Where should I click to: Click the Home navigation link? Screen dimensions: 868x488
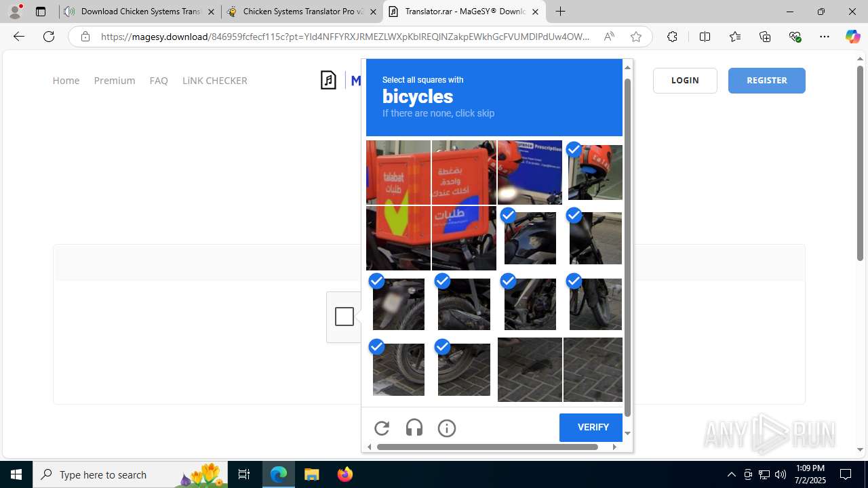[66, 81]
